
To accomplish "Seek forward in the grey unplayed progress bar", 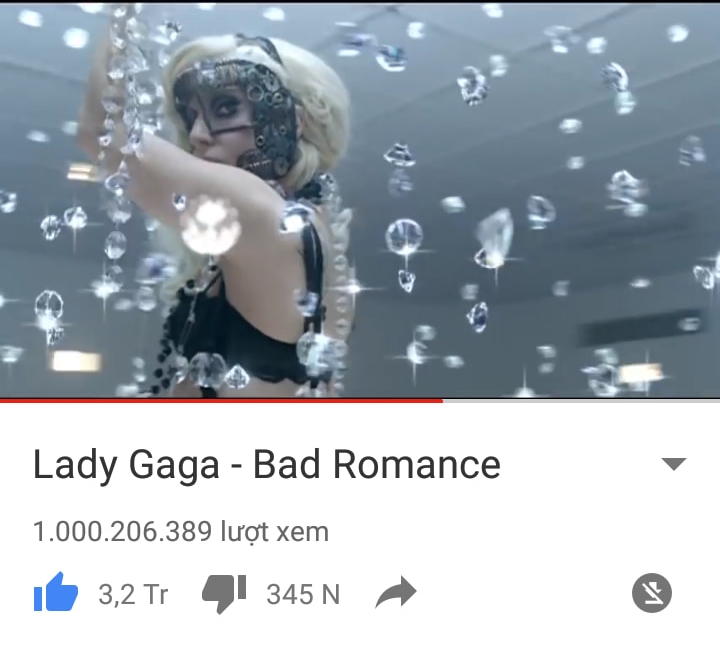I will pyautogui.click(x=581, y=401).
